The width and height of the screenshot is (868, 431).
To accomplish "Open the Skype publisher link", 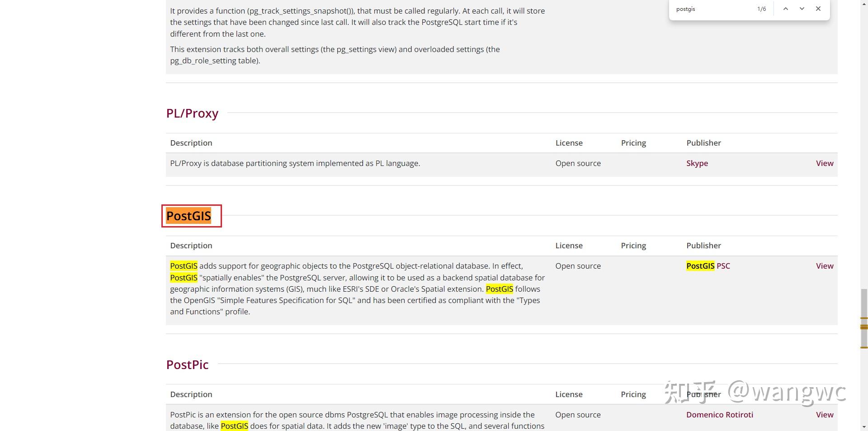I will (x=697, y=163).
